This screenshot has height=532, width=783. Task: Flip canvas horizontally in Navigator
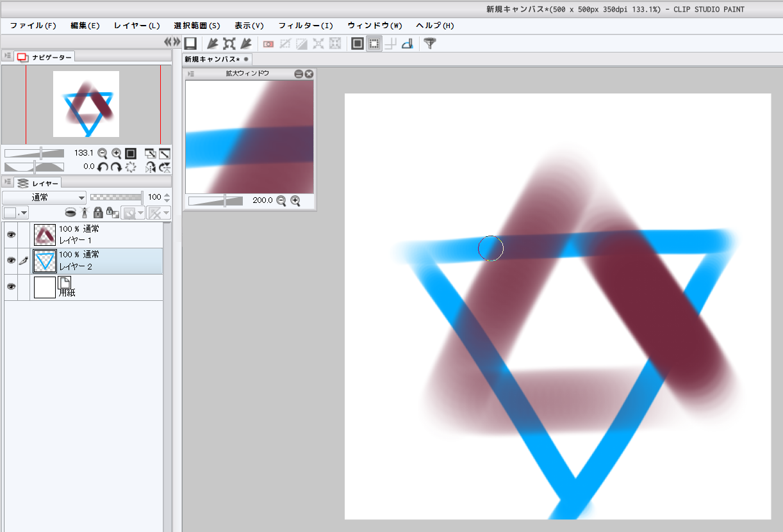pos(151,167)
